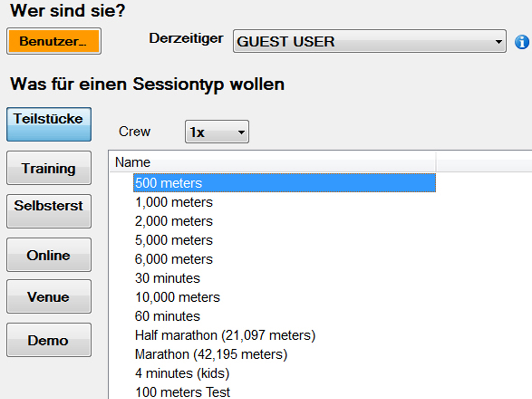Choose the 2,000 meters workout
This screenshot has width=532, height=399.
(x=173, y=221)
